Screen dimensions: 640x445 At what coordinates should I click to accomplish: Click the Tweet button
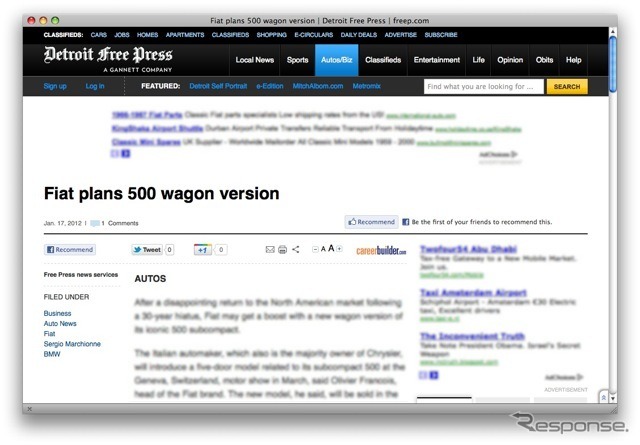click(147, 249)
